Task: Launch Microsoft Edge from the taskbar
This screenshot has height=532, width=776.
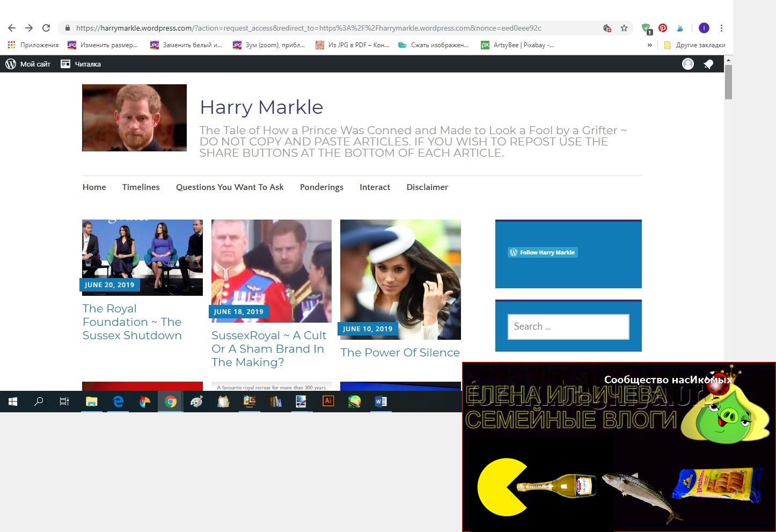Action: (x=118, y=402)
